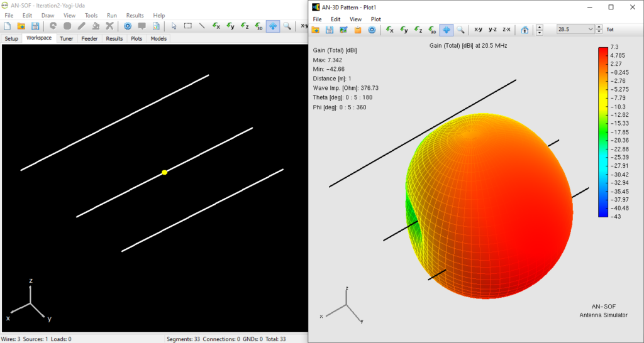
Task: Rotate around Y axis in AN-3D Pattern toolbar
Action: pyautogui.click(x=404, y=30)
